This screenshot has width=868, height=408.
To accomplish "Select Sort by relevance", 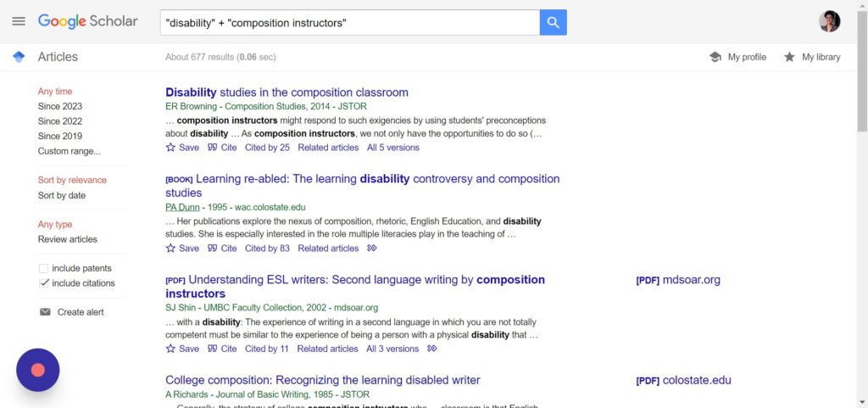I will [72, 180].
